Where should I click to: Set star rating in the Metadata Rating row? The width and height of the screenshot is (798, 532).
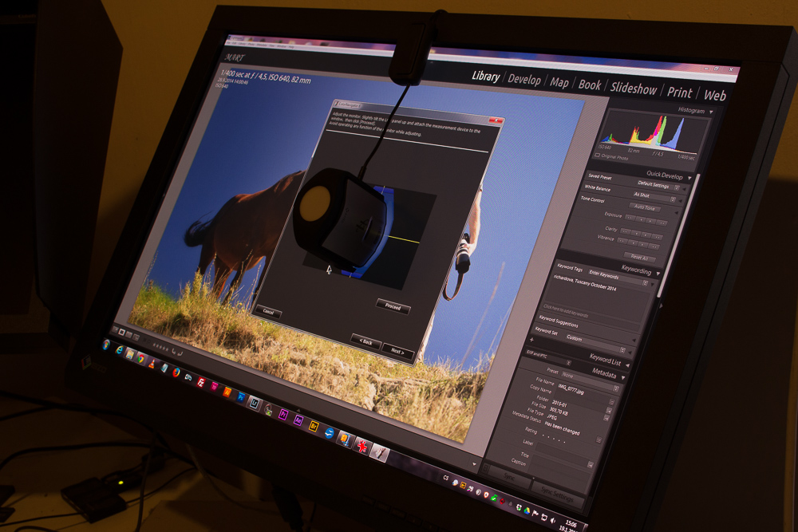pos(554,438)
